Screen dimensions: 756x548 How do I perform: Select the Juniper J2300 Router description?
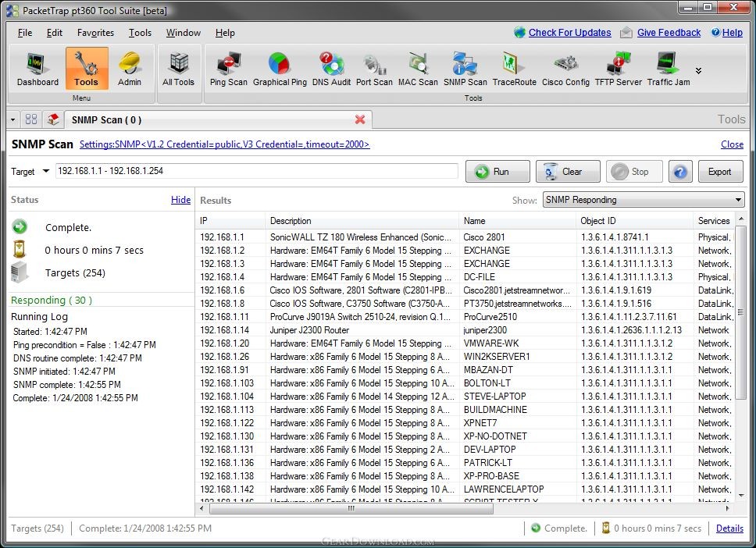click(309, 330)
